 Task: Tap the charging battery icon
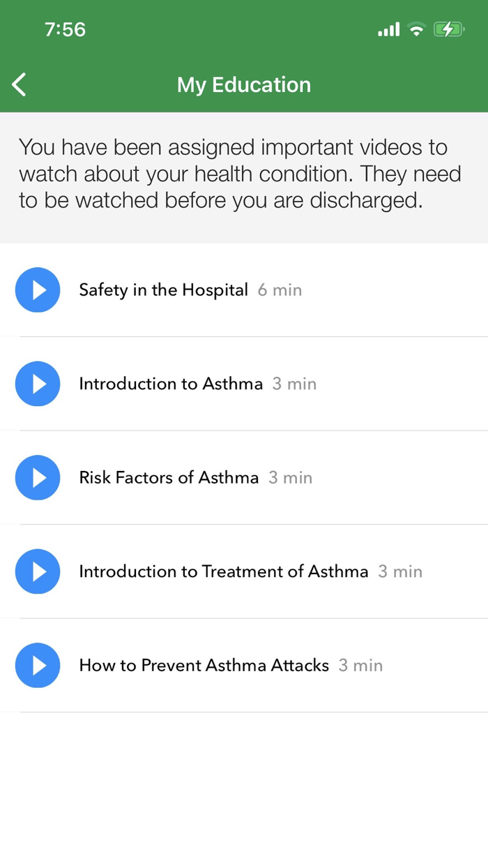pos(450,29)
